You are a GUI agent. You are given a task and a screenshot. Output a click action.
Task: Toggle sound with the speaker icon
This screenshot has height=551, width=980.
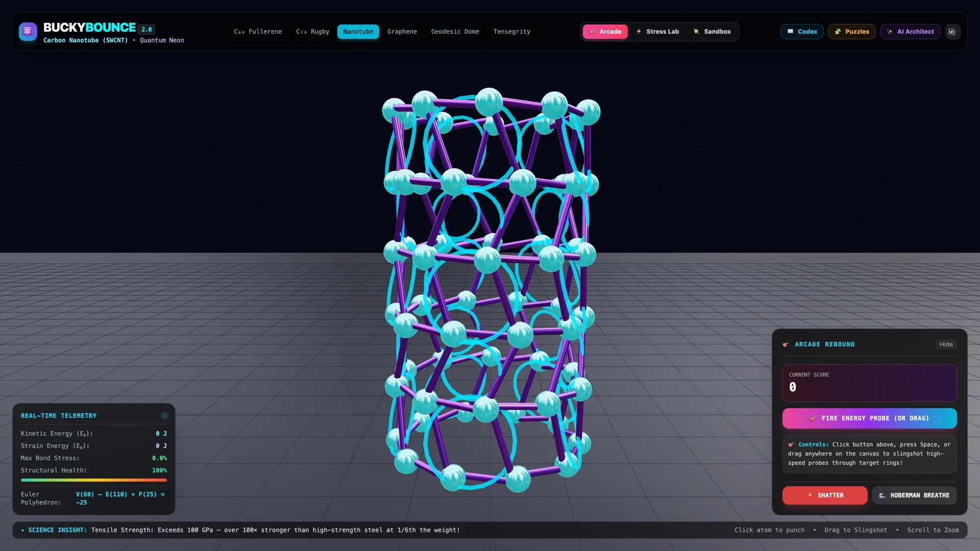click(x=952, y=32)
